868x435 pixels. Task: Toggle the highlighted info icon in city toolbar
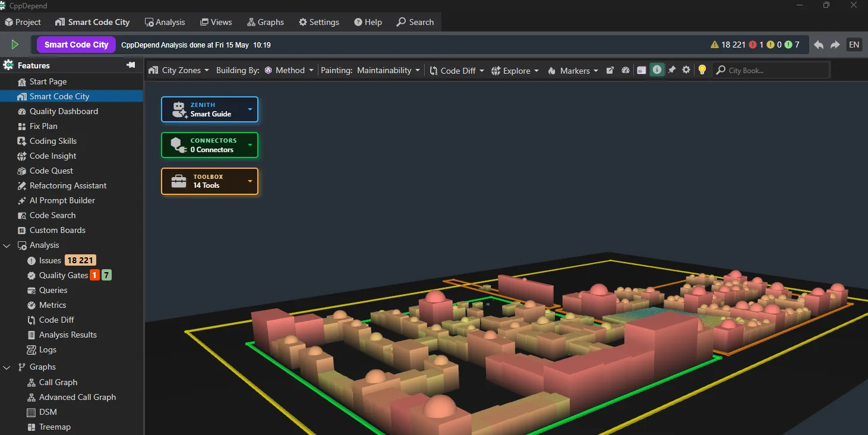click(x=656, y=70)
